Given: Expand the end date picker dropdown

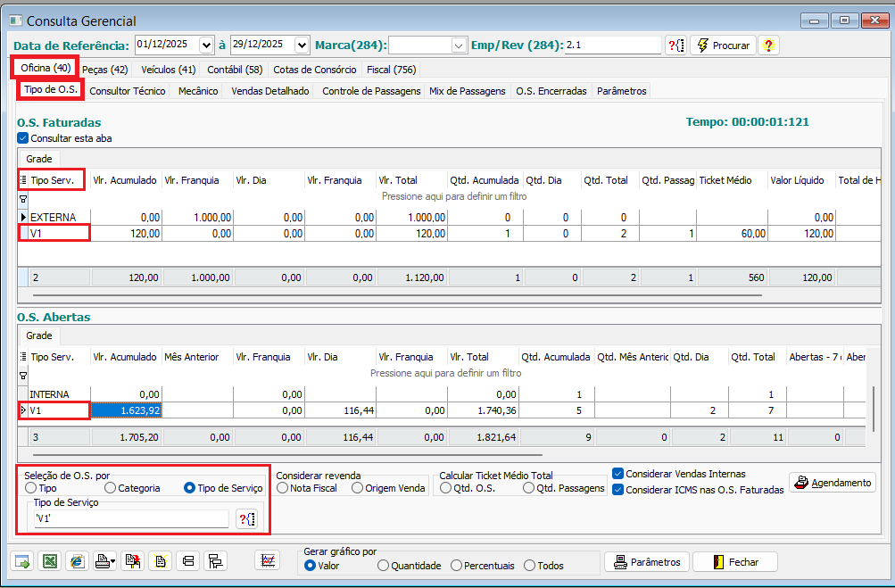Looking at the screenshot, I should pos(301,45).
